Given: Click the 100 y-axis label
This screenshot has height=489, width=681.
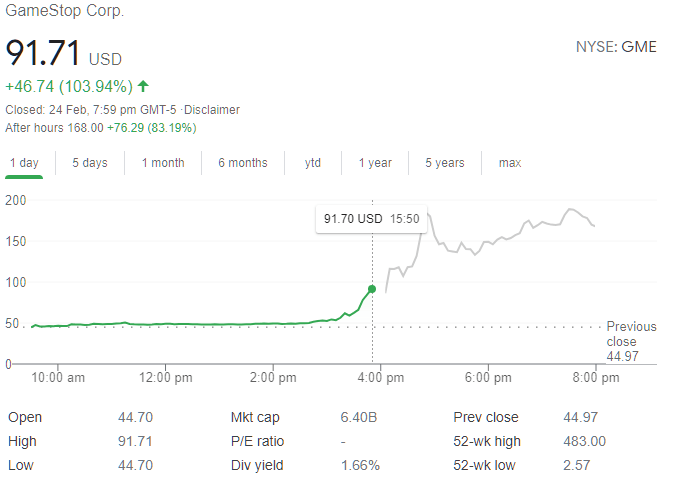Looking at the screenshot, I should (16, 283).
